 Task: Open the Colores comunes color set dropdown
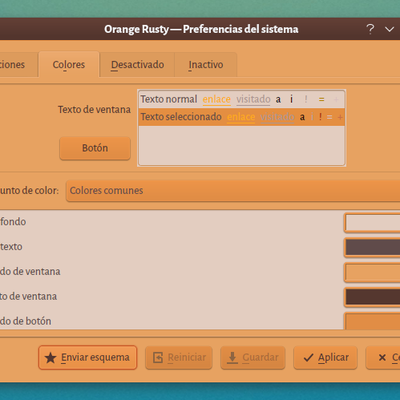[233, 191]
